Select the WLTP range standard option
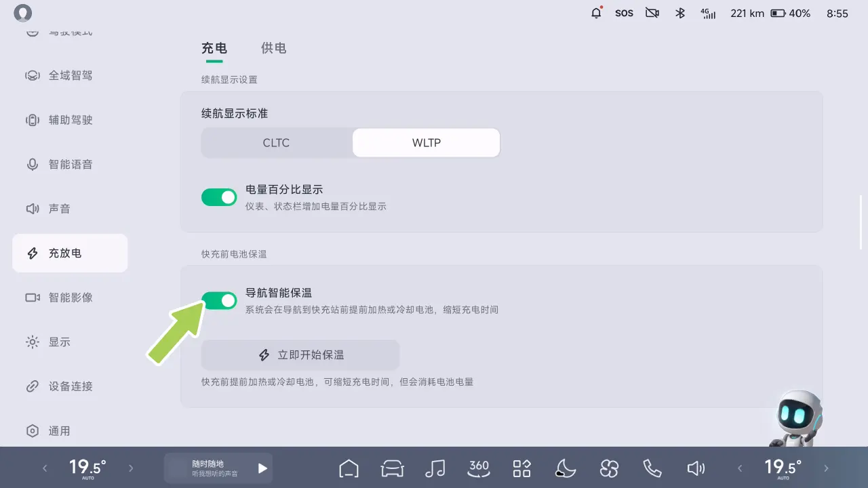868x488 pixels. [x=426, y=143]
